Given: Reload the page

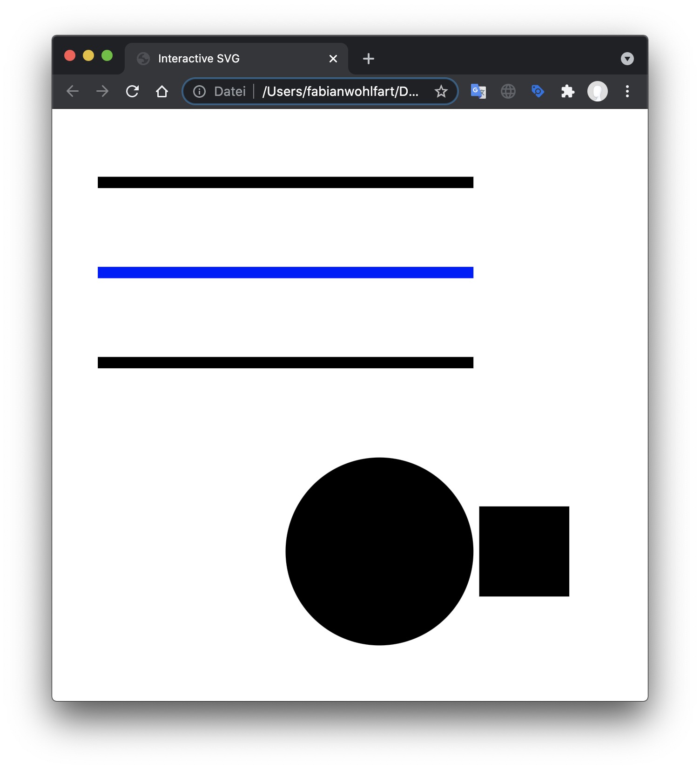Looking at the screenshot, I should pos(132,91).
